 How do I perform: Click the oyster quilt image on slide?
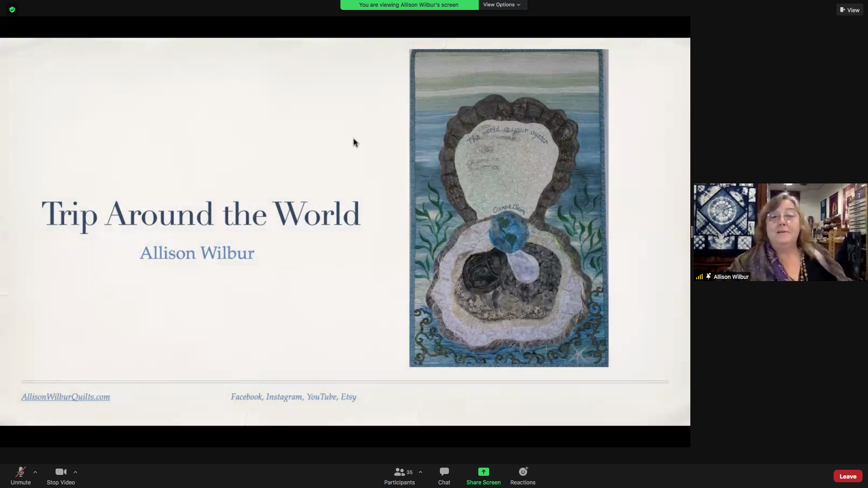pos(509,208)
